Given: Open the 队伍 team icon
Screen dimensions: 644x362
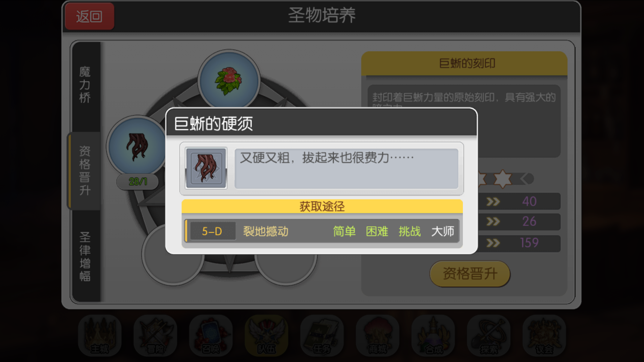Looking at the screenshot, I should 266,336.
